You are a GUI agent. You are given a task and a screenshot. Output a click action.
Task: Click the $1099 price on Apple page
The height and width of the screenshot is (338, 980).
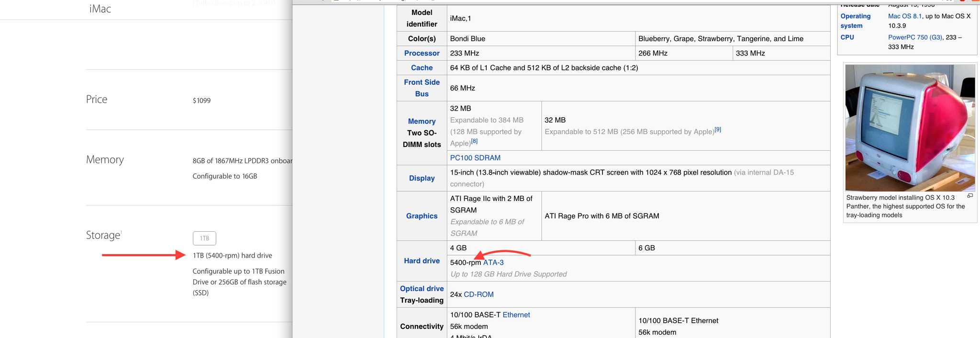pyautogui.click(x=201, y=101)
